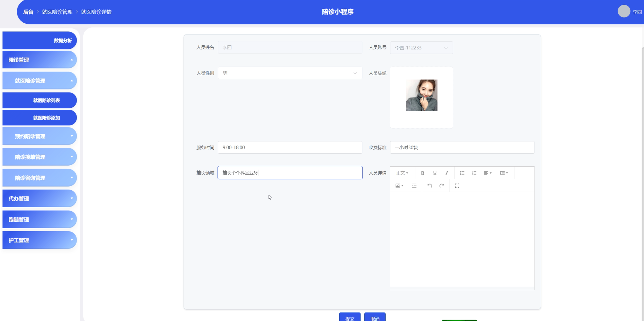The height and width of the screenshot is (321, 644).
Task: Toggle fullscreen editor mode
Action: [x=457, y=186]
